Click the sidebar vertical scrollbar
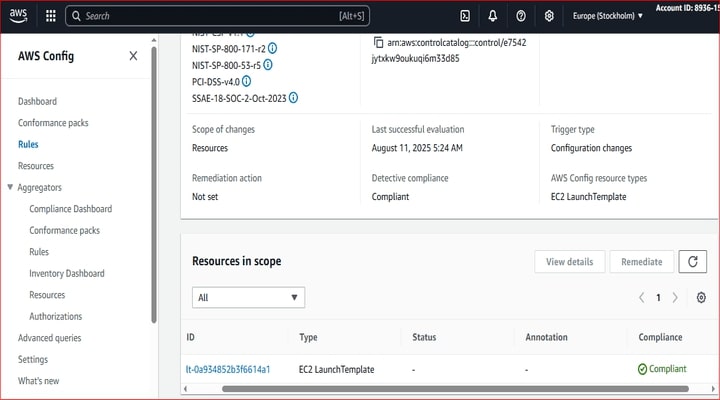 154,184
